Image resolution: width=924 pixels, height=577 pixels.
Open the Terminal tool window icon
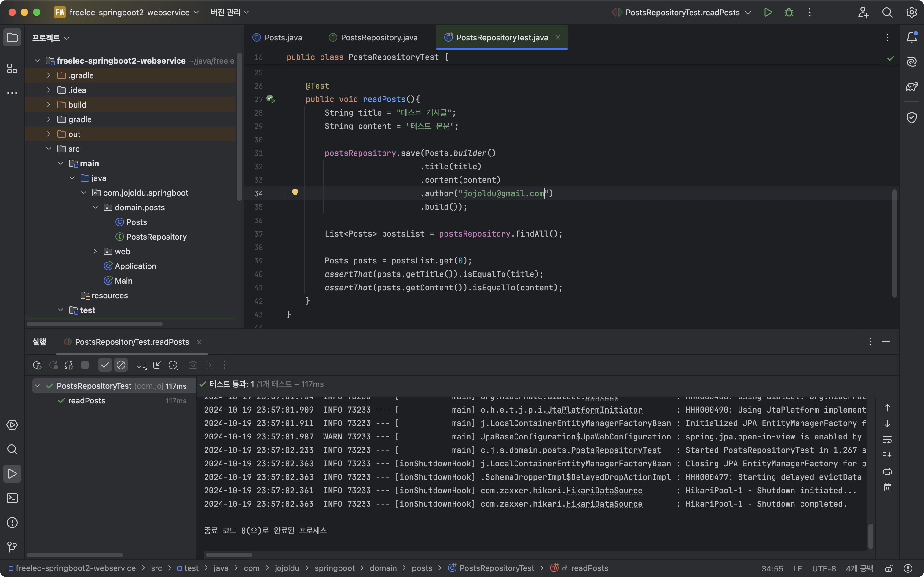tap(12, 498)
